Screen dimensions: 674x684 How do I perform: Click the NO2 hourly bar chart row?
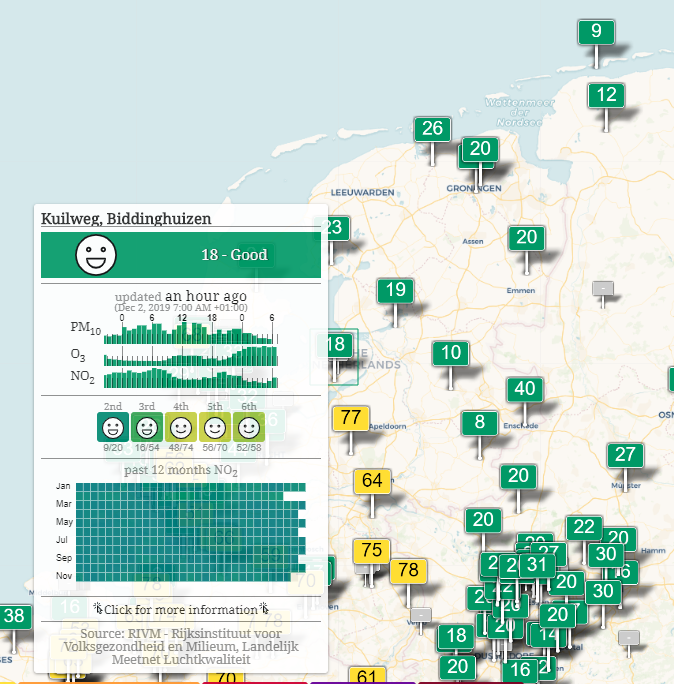coord(190,379)
